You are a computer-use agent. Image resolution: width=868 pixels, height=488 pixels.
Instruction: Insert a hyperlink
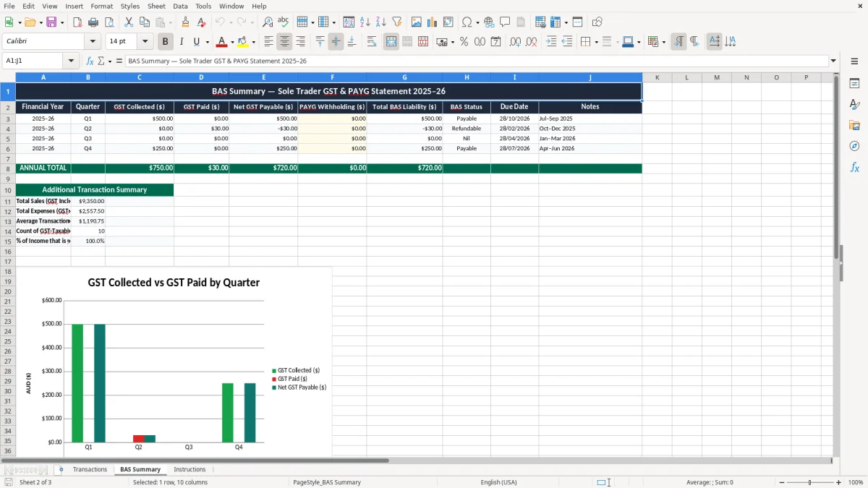[489, 22]
